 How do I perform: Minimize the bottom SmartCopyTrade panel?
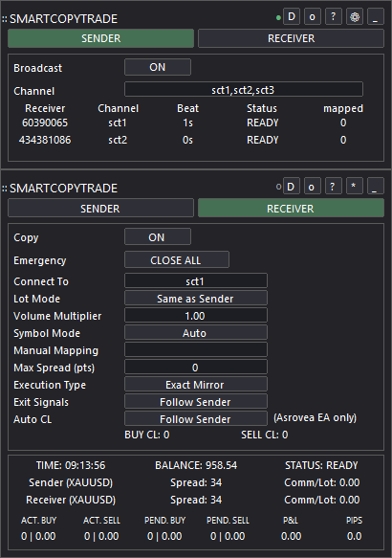pos(375,186)
